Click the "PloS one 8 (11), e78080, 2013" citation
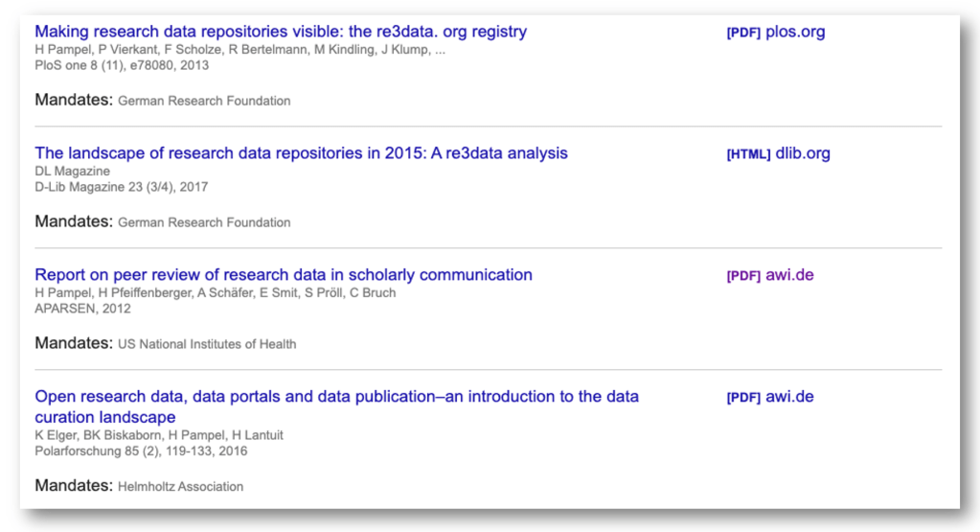The image size is (980, 532). coord(122,65)
